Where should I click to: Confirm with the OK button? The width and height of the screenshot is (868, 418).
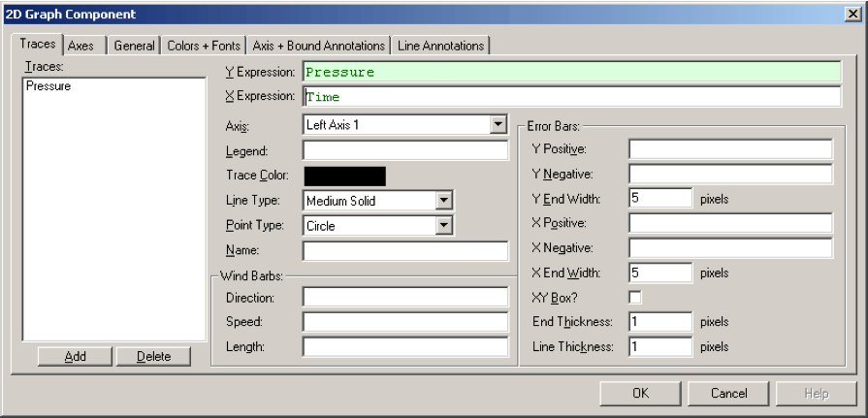[x=640, y=393]
